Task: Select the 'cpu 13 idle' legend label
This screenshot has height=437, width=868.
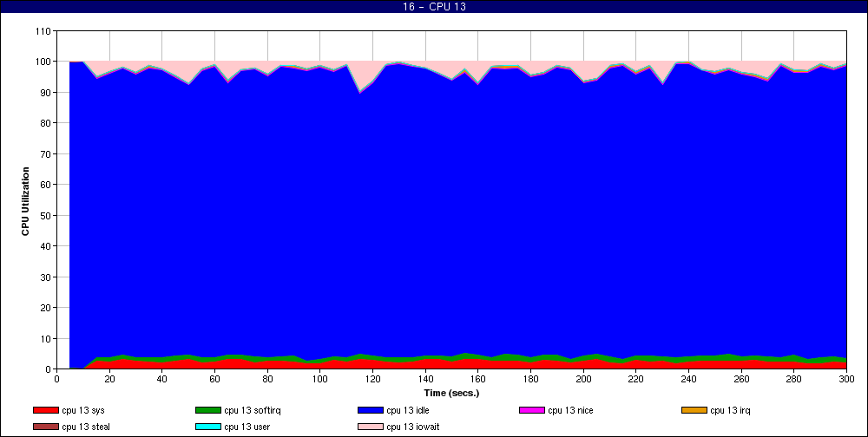Action: [407, 410]
